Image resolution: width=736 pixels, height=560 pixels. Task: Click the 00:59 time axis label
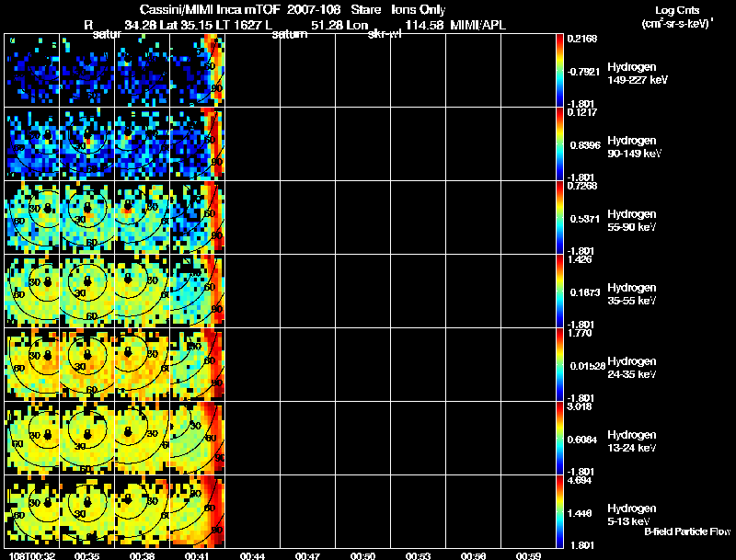click(529, 555)
